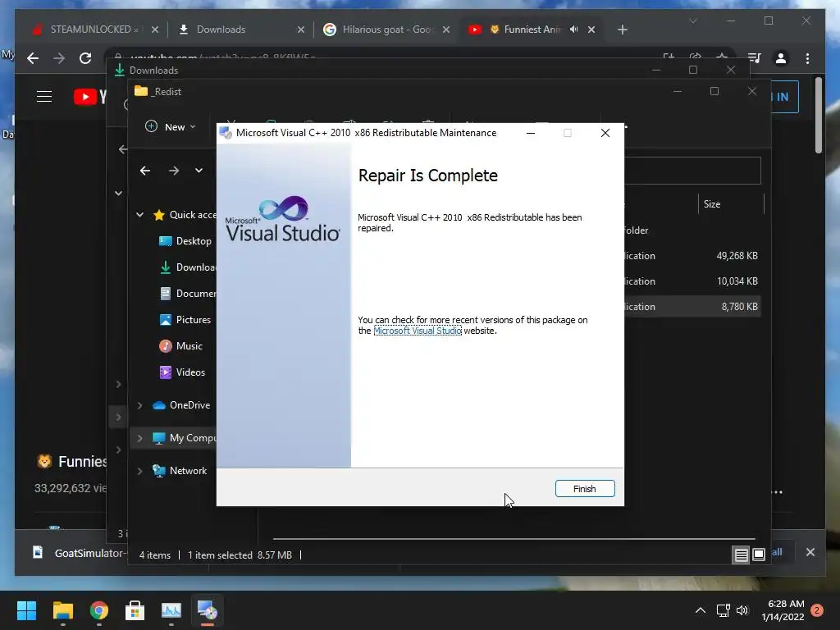
Task: Click the Explorer horizontal scrollbar
Action: click(x=514, y=538)
